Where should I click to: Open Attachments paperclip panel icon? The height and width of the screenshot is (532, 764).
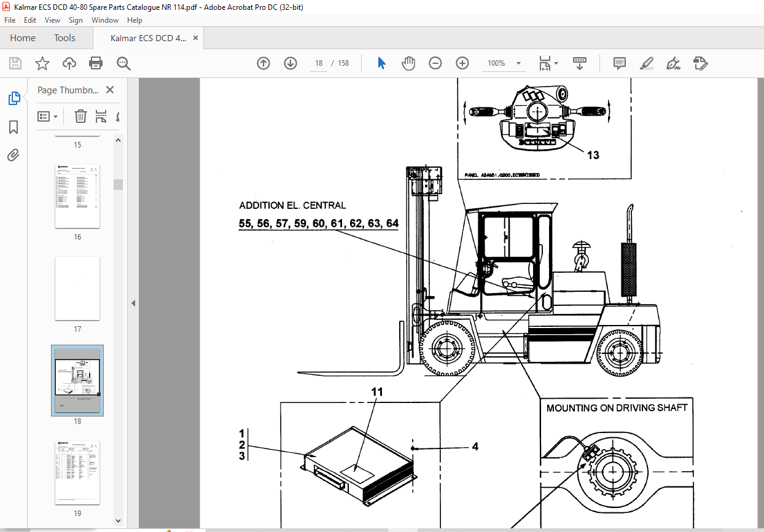point(14,155)
